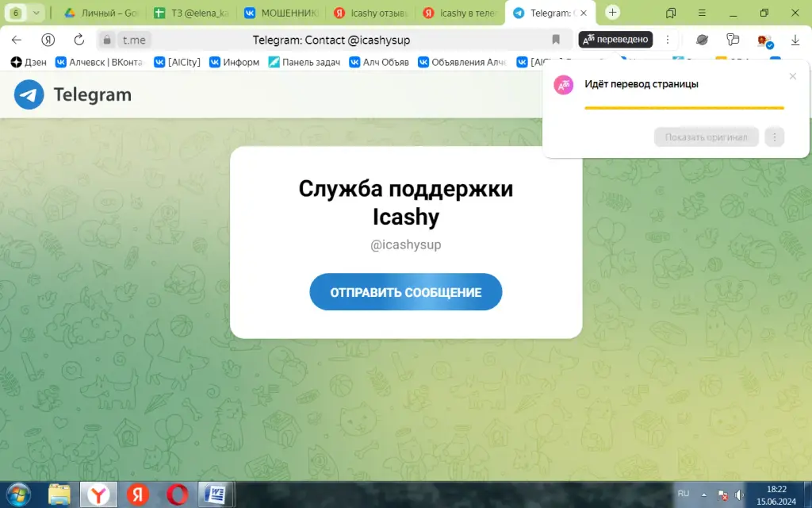Open the Yandex home page via Я icon

click(48, 40)
